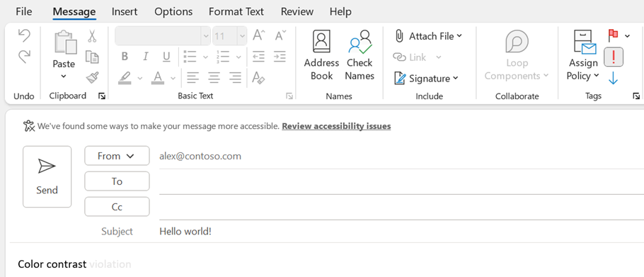The image size is (644, 277).
Task: Click the alex@contoso.com sender address
Action: (200, 156)
